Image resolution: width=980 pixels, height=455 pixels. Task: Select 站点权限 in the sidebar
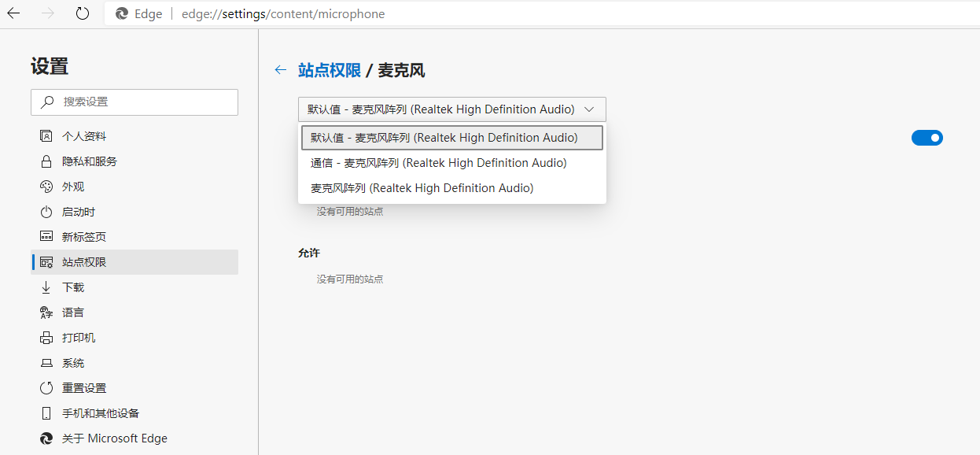point(134,262)
